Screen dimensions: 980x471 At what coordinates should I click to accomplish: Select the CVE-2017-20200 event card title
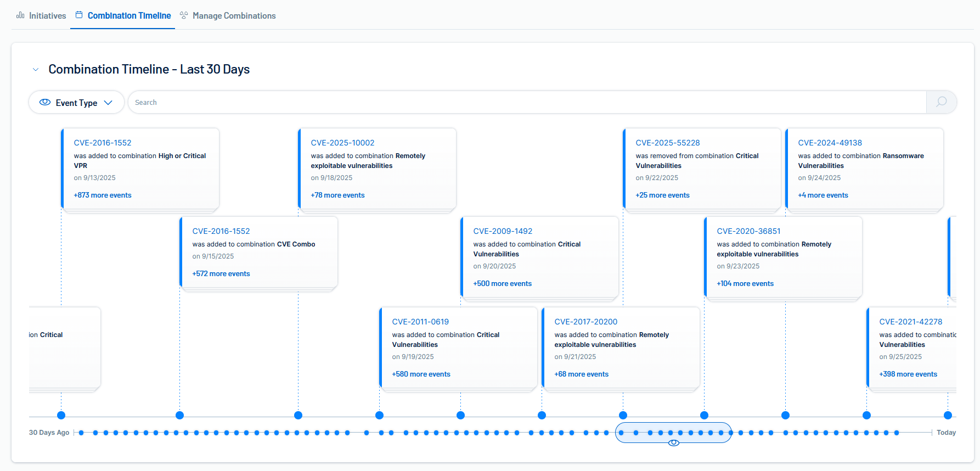tap(585, 322)
